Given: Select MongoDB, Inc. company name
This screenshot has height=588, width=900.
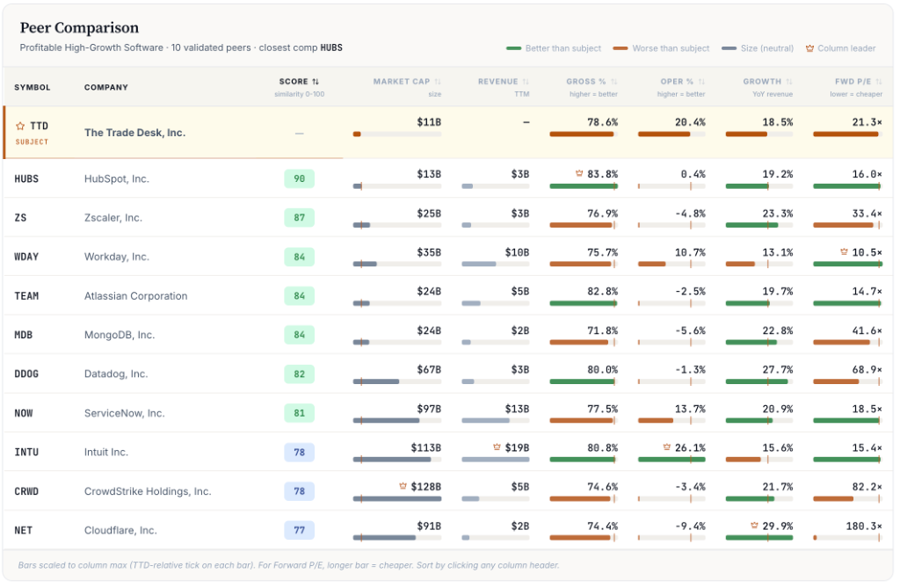Looking at the screenshot, I should pyautogui.click(x=120, y=335).
